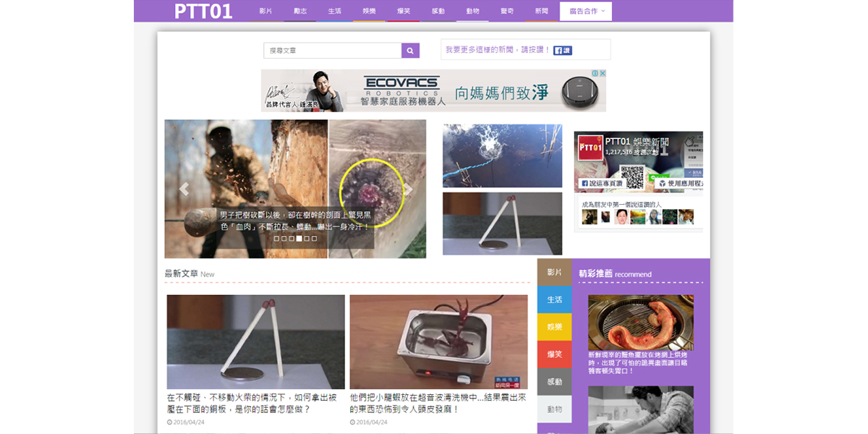The width and height of the screenshot is (868, 434).
Task: Open the 爆笑 tab in top navigation
Action: [x=403, y=12]
